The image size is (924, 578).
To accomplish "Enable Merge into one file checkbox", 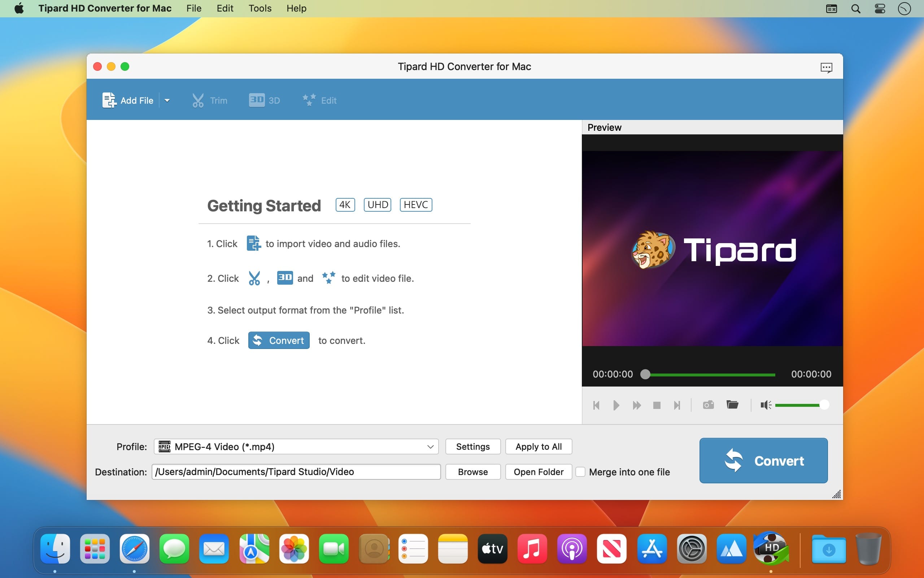I will tap(580, 472).
